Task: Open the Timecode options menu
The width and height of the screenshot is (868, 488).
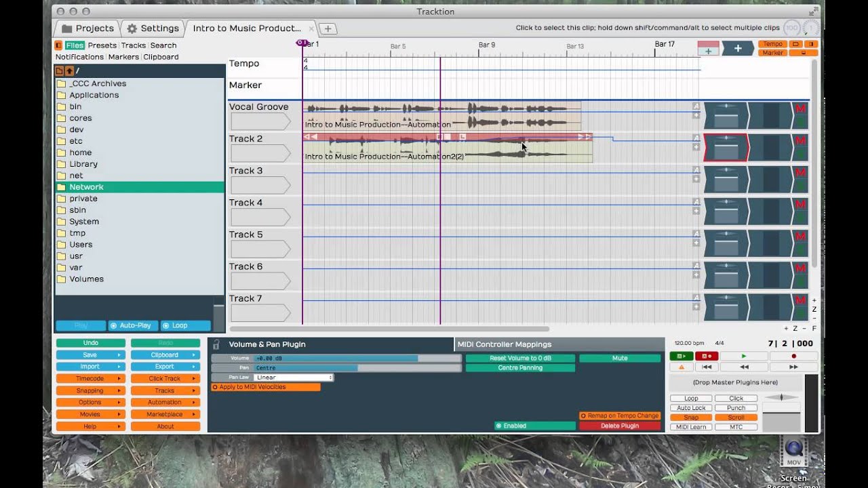Action: [x=91, y=378]
